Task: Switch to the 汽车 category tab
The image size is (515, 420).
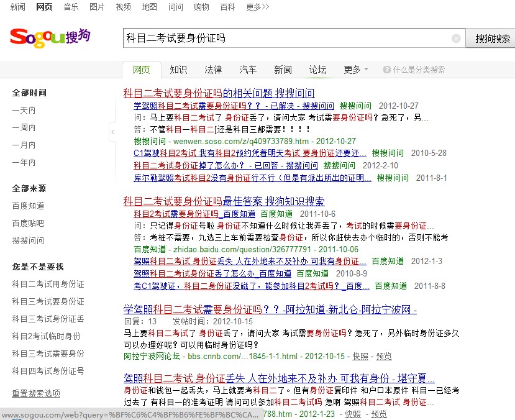Action: tap(248, 70)
